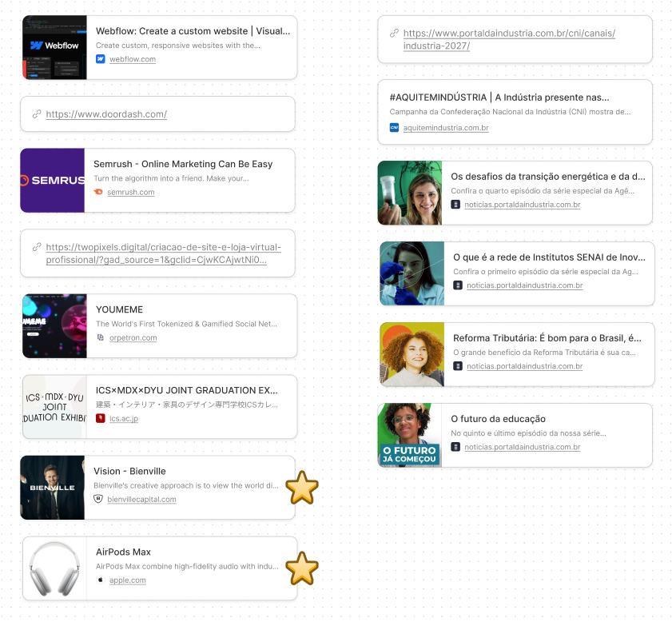Click the 'O futuro da educação' title
672x622 pixels.
[x=498, y=419]
